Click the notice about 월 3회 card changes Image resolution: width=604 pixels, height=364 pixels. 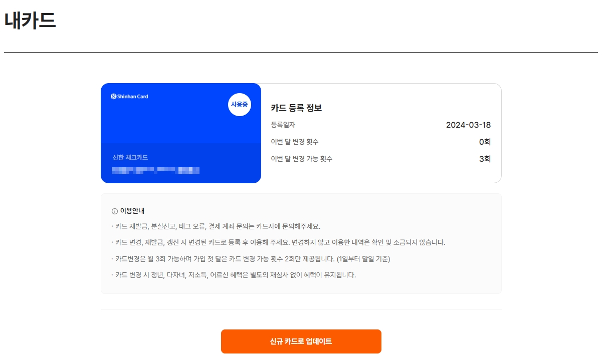point(251,259)
